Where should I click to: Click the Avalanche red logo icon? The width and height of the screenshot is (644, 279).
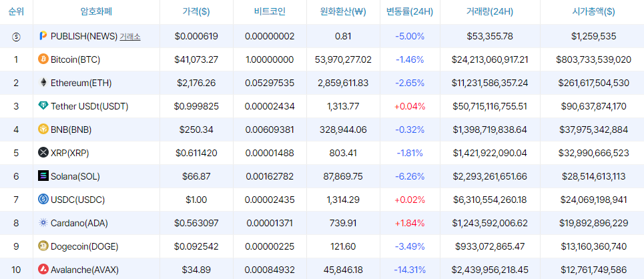43,270
